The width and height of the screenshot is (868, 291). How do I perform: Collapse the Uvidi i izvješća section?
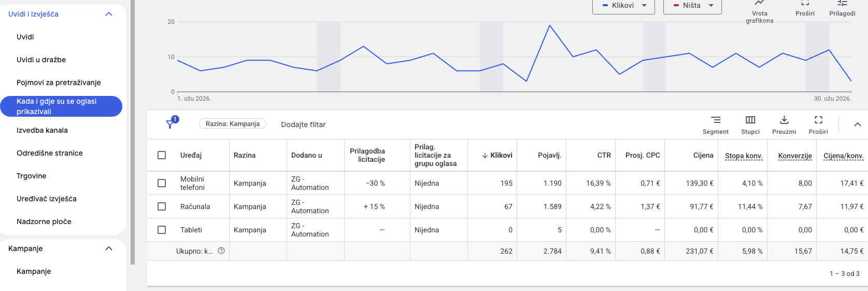[109, 14]
